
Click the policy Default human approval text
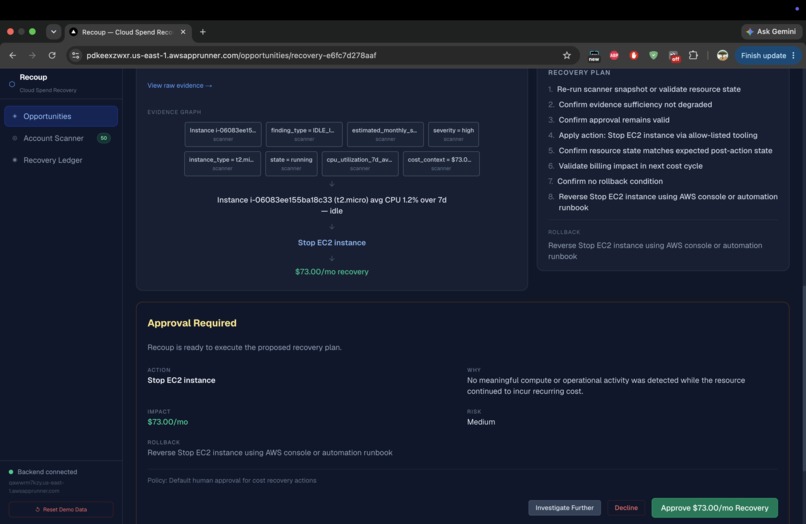point(232,480)
